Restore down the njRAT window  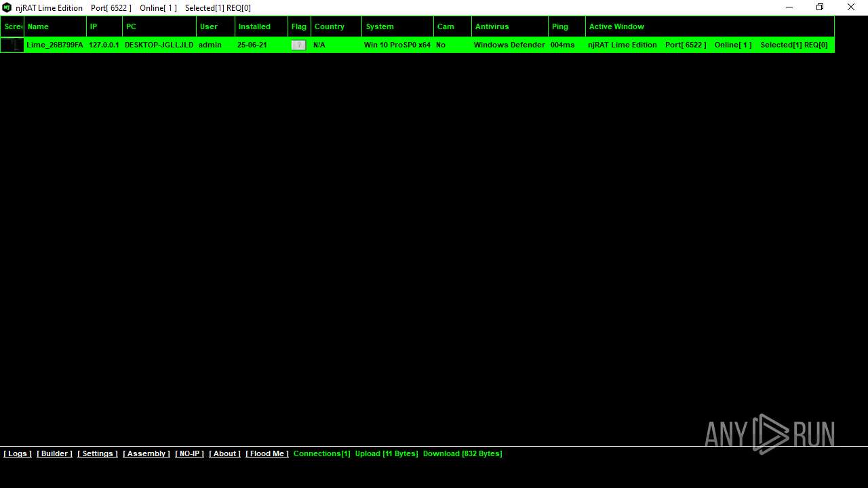820,7
